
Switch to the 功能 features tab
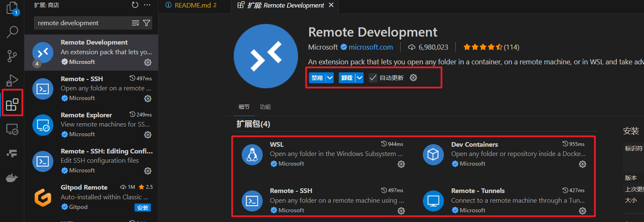265,107
